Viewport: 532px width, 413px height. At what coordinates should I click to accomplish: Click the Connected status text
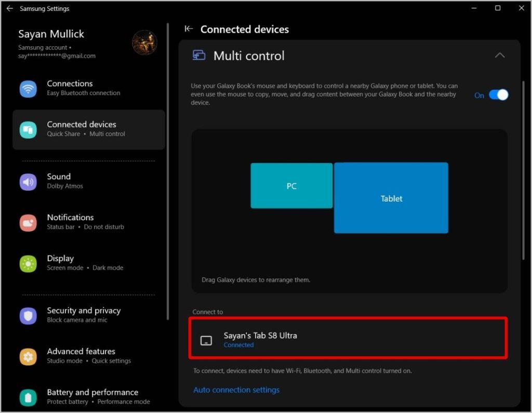(x=238, y=345)
